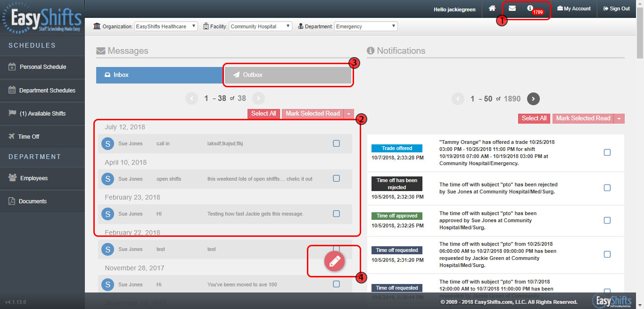Click the EasyShifts logo at top left
The image size is (644, 309).
coord(41,18)
